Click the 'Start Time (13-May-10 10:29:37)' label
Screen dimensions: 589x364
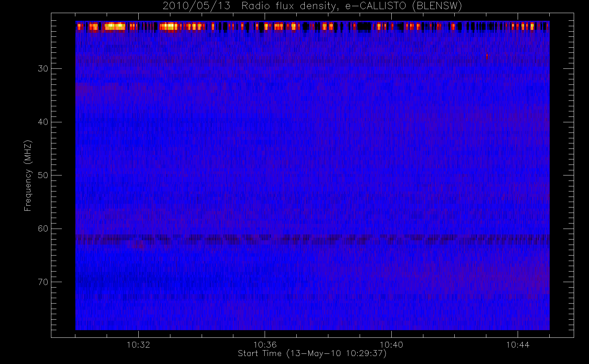click(312, 353)
